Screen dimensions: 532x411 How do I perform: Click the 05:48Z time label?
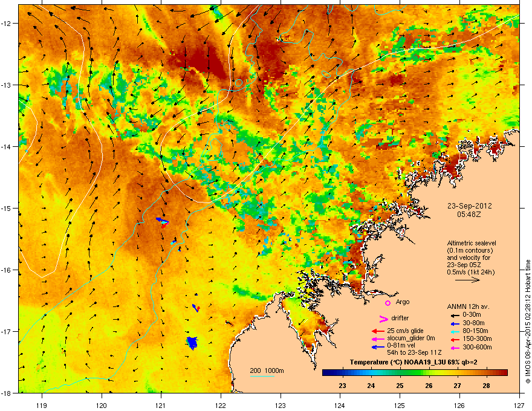(x=469, y=215)
